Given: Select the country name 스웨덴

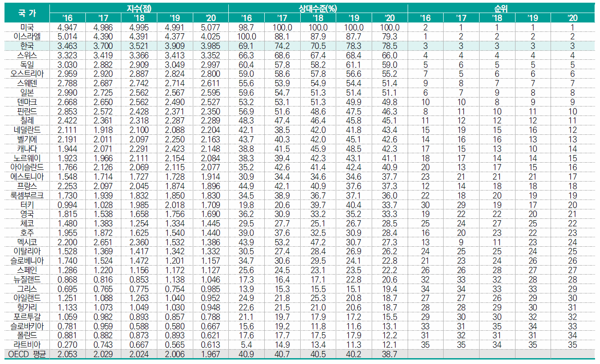Looking at the screenshot, I should click(x=27, y=83).
